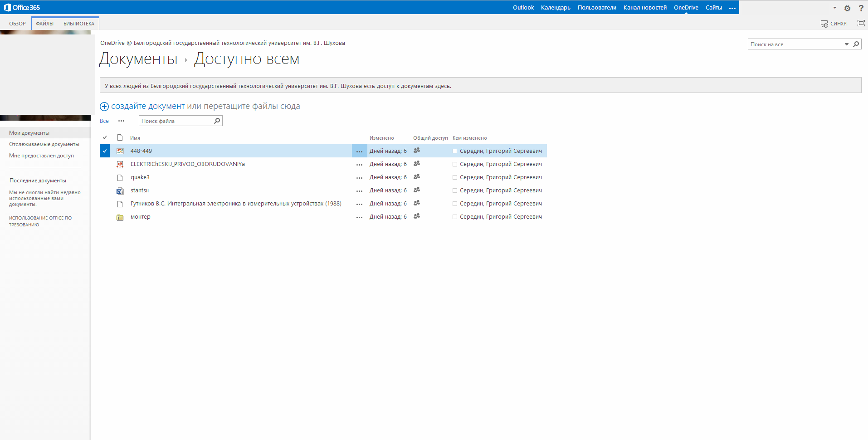
Task: Sort by Изменено column header
Action: coord(381,138)
